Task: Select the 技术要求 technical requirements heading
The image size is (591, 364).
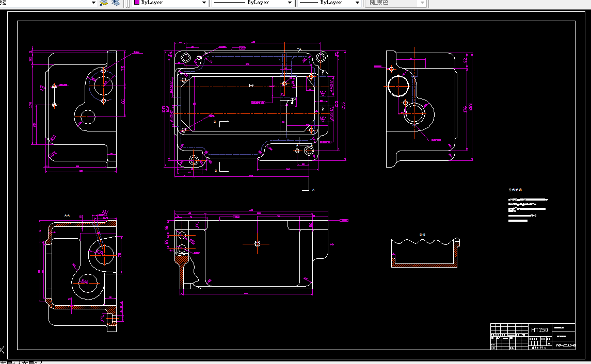Action: point(515,190)
